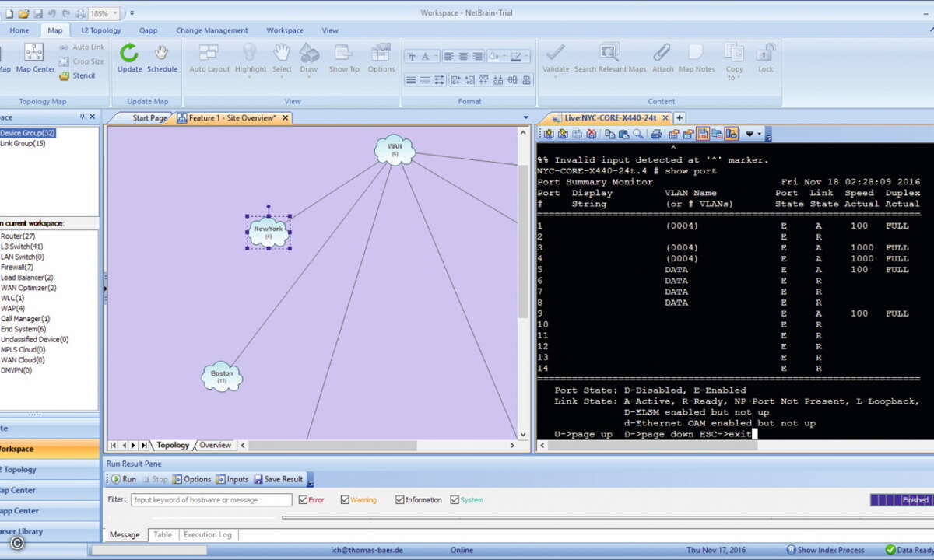Click Options in Run Result Pane
The height and width of the screenshot is (560, 934).
click(x=192, y=479)
